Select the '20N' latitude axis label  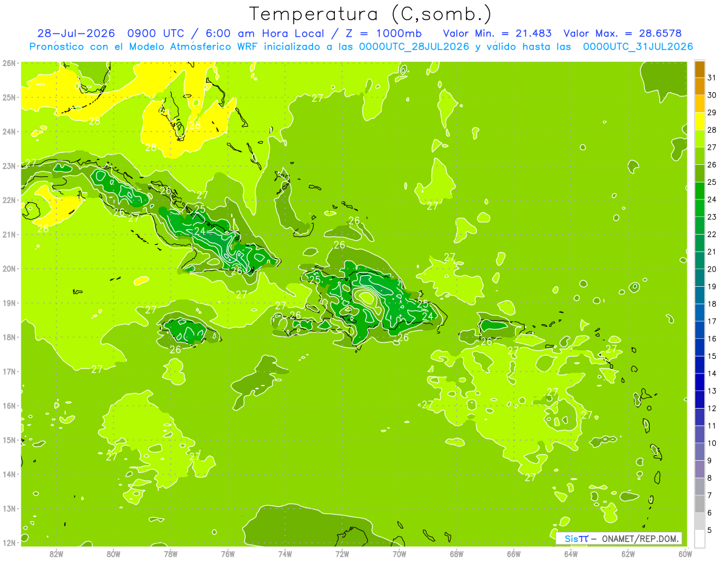pyautogui.click(x=8, y=269)
